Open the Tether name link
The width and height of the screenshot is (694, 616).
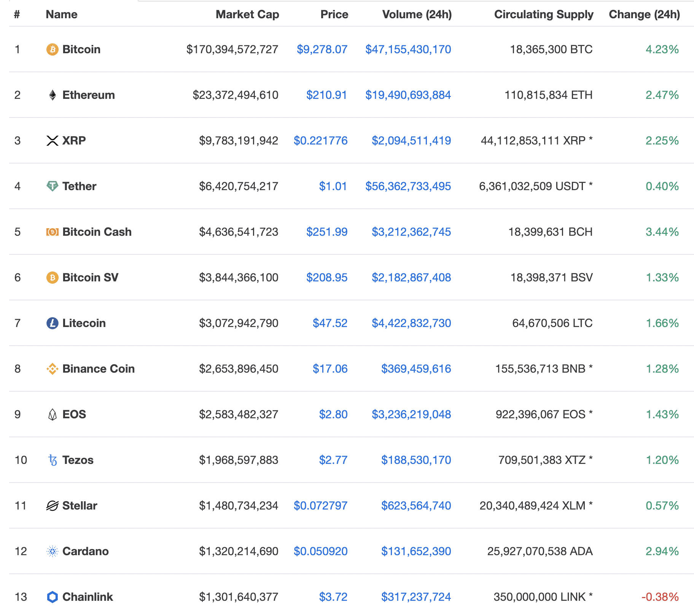[79, 186]
